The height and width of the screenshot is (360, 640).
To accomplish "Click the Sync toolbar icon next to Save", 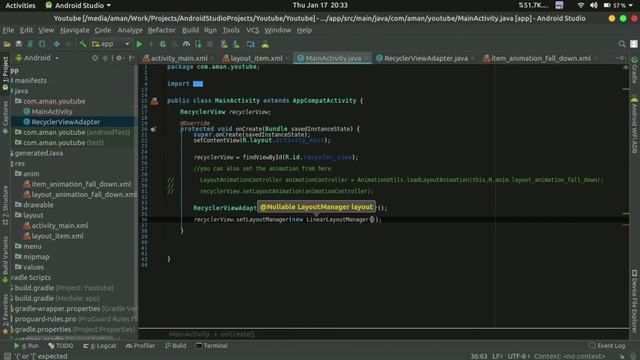I will point(30,44).
